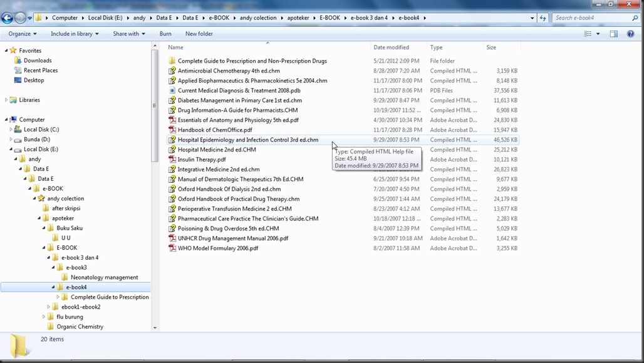The height and width of the screenshot is (363, 644).
Task: Sort by the Type column header
Action: point(436,47)
